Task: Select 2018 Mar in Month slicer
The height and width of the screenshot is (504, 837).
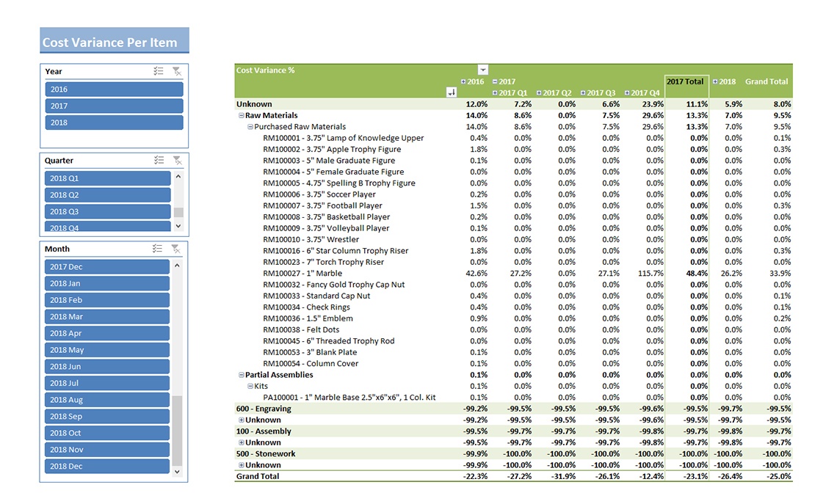Action: 106,316
